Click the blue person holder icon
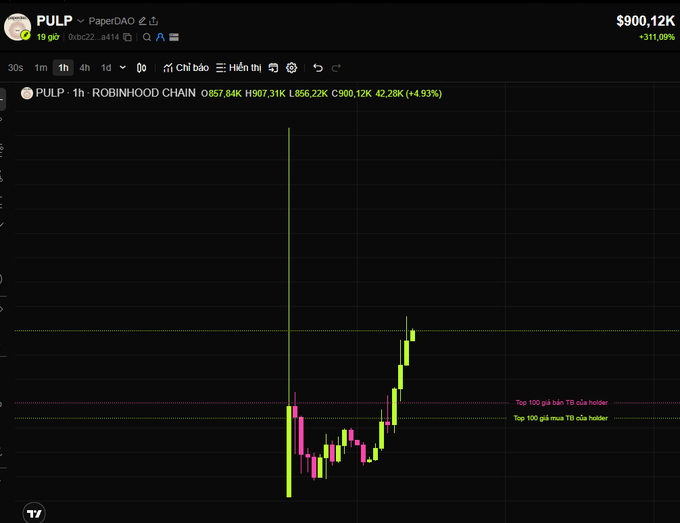The image size is (680, 523). click(160, 37)
